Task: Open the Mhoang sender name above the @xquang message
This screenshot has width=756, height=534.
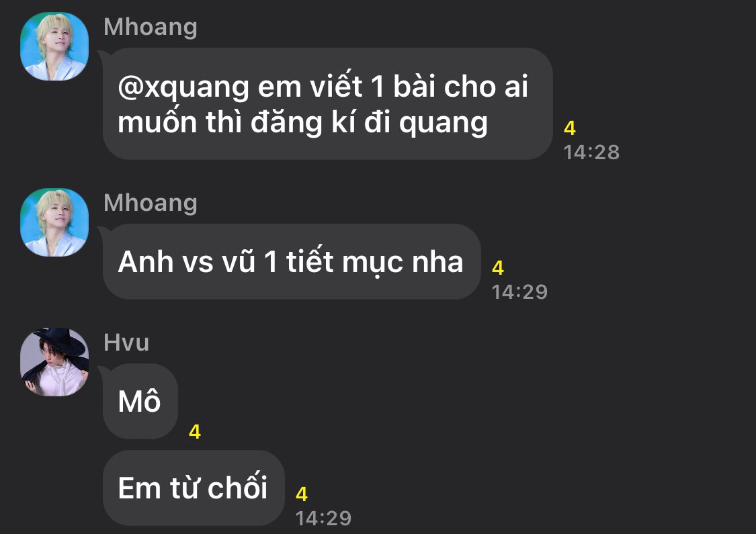Action: (x=151, y=27)
